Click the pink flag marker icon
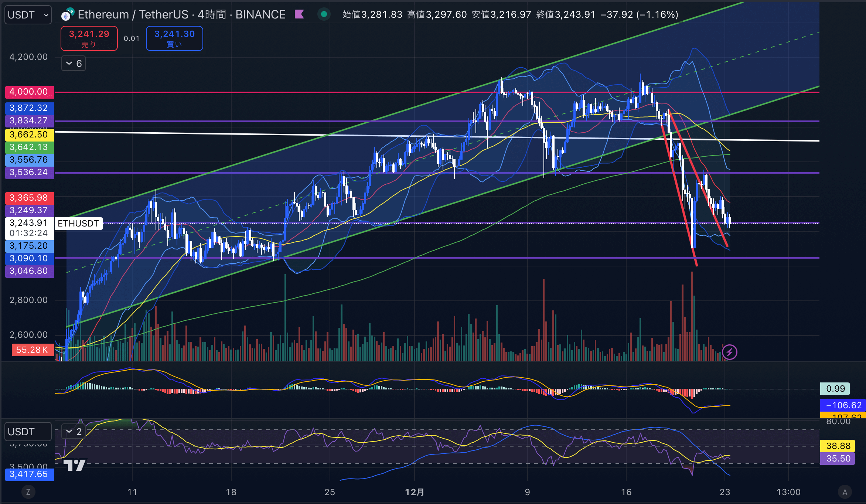866x504 pixels. [x=299, y=14]
